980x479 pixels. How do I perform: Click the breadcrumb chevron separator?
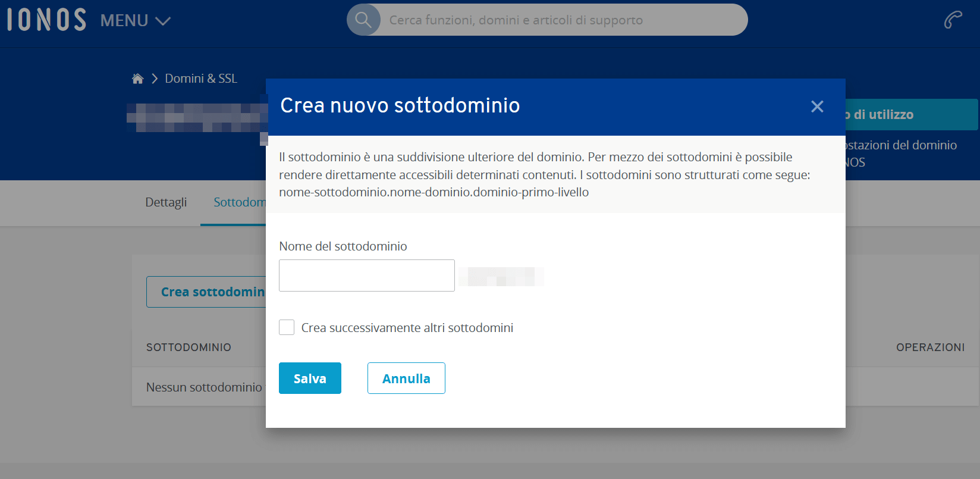155,79
